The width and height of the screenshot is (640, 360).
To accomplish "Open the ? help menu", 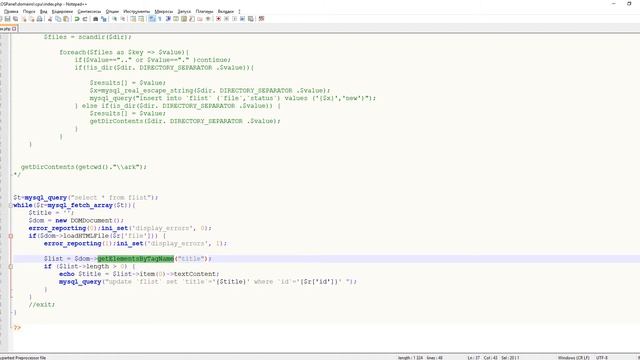I will coord(239,11).
